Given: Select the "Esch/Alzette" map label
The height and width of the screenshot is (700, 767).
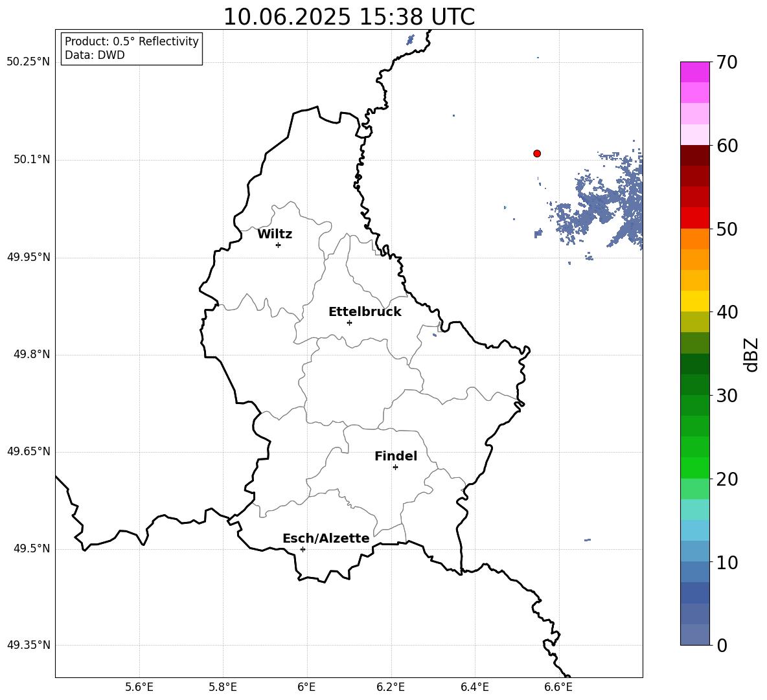Looking at the screenshot, I should coord(326,538).
